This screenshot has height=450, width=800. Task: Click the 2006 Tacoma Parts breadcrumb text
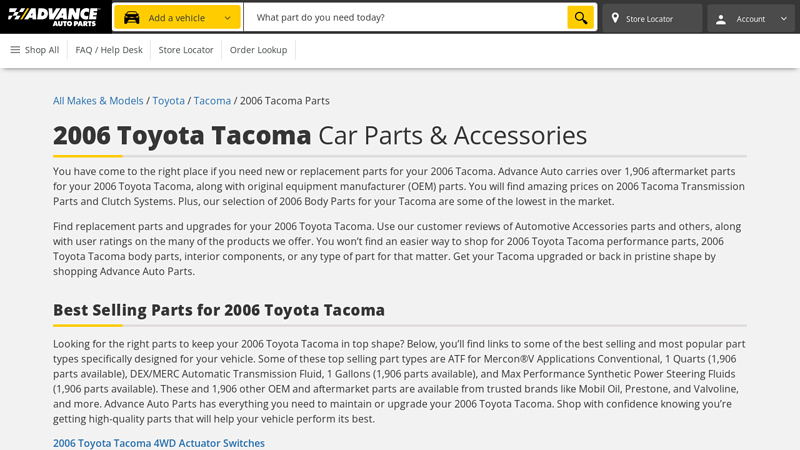pos(285,101)
